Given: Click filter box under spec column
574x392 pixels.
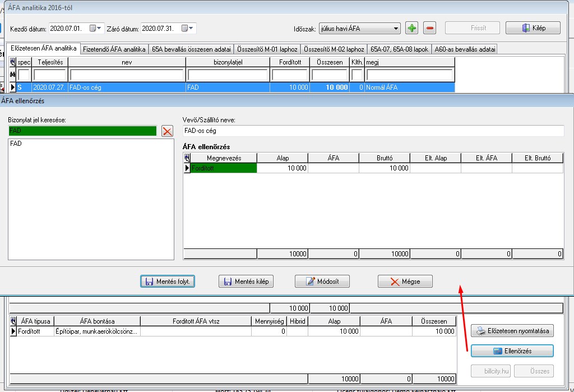Looking at the screenshot, I should pyautogui.click(x=24, y=75).
